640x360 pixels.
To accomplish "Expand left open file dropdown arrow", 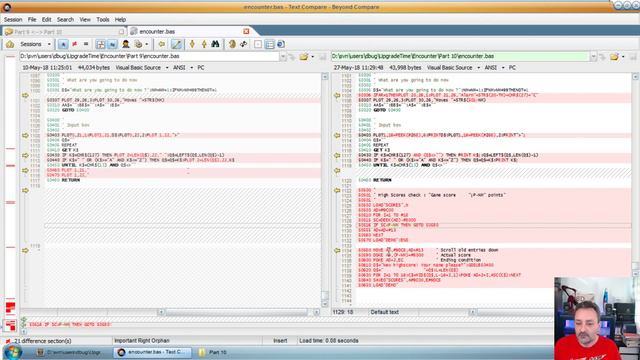I will point(313,57).
